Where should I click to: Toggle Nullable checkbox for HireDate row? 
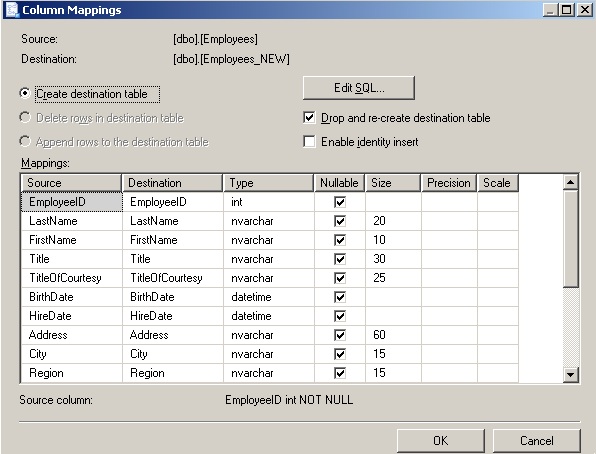pyautogui.click(x=340, y=316)
